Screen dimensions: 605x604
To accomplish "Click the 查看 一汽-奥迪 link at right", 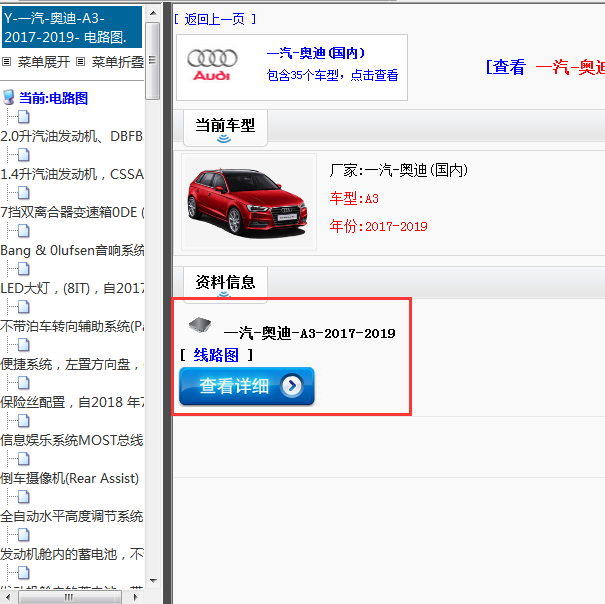I will 545,67.
